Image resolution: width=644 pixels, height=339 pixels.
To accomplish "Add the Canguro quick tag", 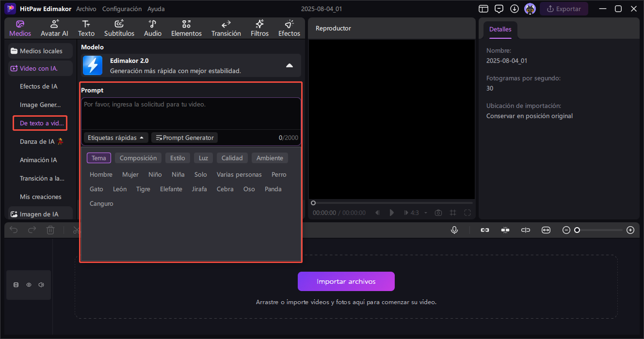I will click(101, 203).
